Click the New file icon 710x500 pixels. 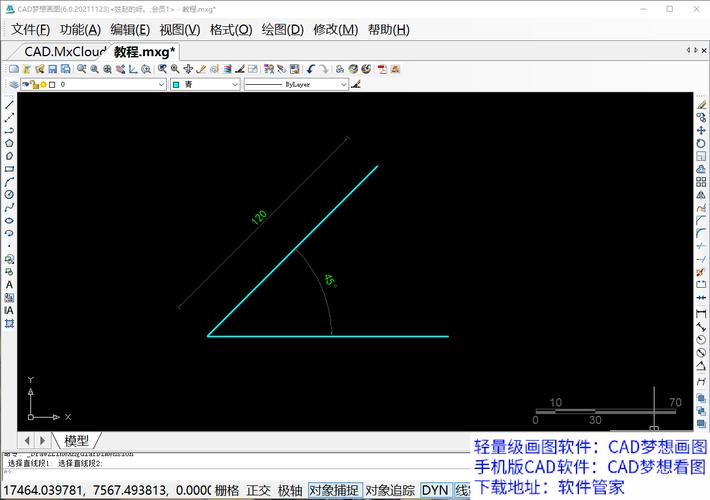point(13,69)
